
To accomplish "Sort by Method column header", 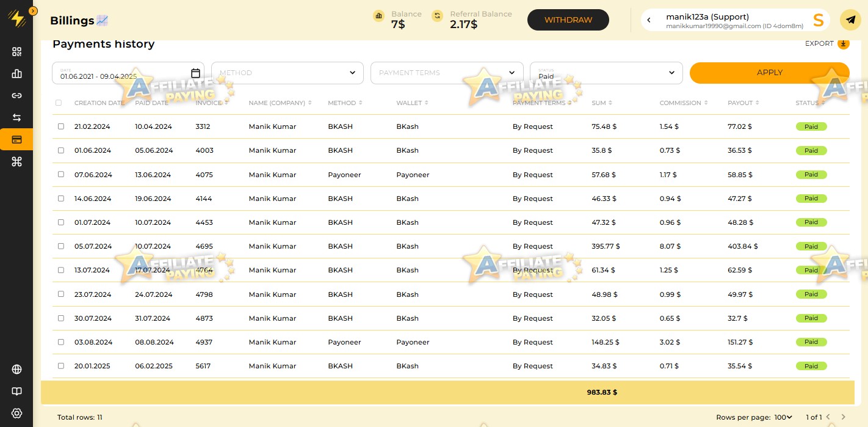I will tap(345, 103).
